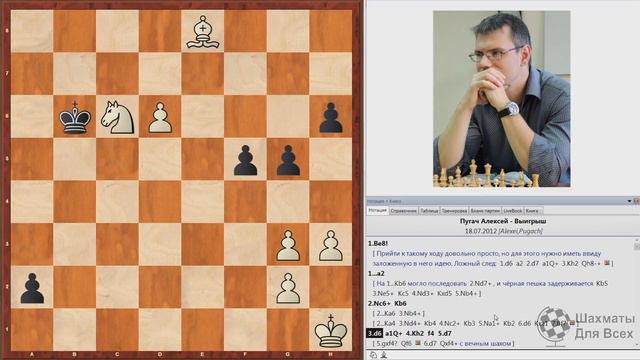Select the white pawn on g2
640x360 pixels.
288,289
